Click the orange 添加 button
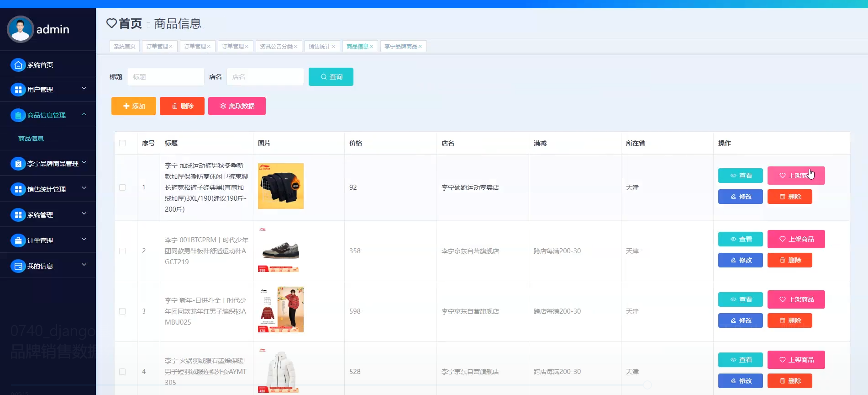Image resolution: width=868 pixels, height=395 pixels. (x=134, y=106)
